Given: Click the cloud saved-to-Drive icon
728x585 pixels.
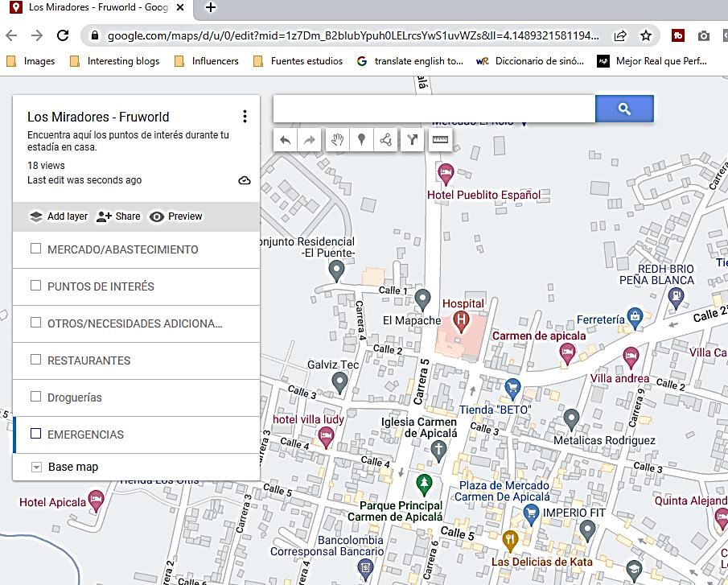Looking at the screenshot, I should [x=245, y=180].
